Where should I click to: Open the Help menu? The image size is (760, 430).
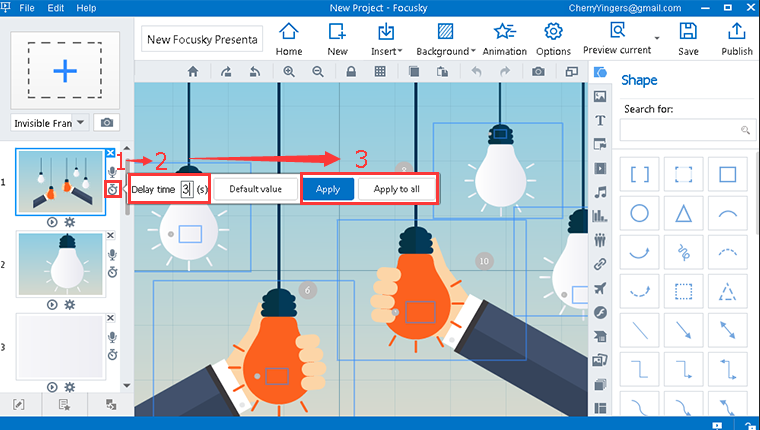click(x=87, y=8)
